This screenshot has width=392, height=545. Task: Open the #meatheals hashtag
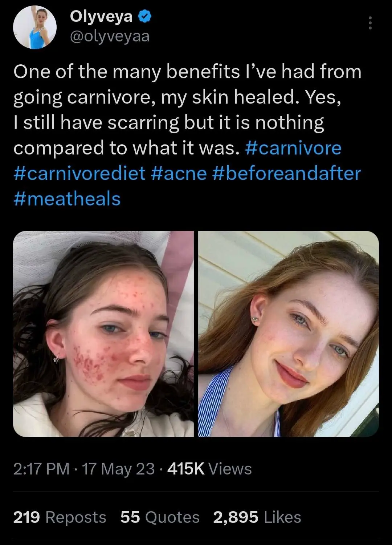[x=67, y=199]
